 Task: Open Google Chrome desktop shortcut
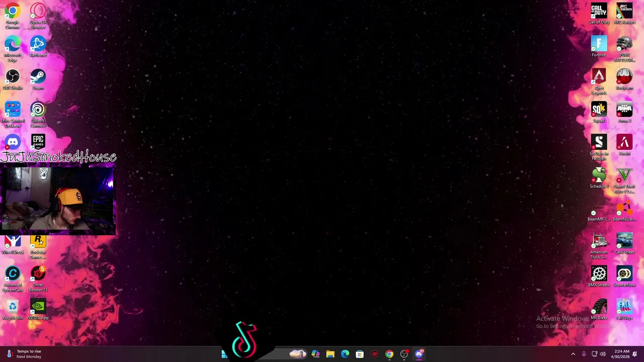click(13, 15)
